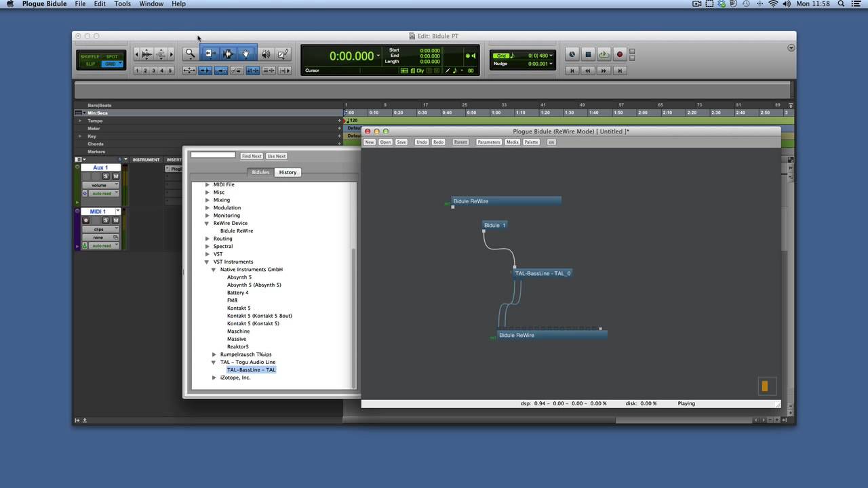Open the Edit menu
This screenshot has height=488, width=868.
pyautogui.click(x=100, y=4)
